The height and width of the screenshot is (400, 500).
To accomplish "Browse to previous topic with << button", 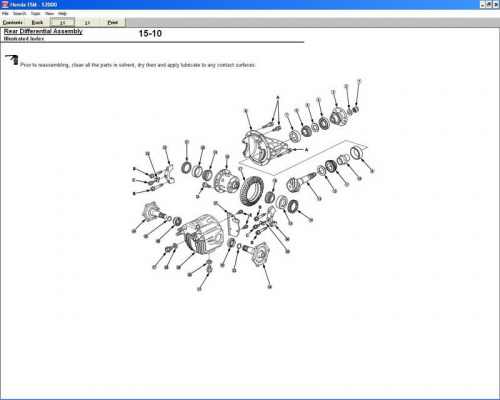I will tap(62, 22).
